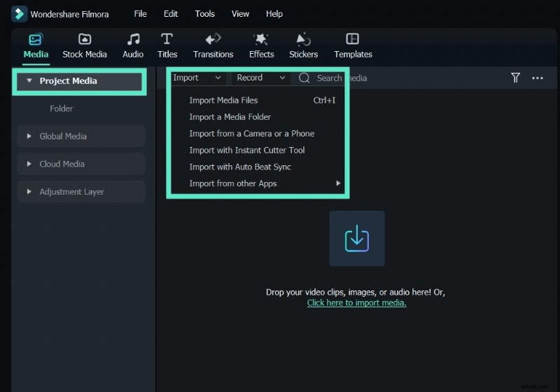Choose Import Media Files option

tap(223, 100)
